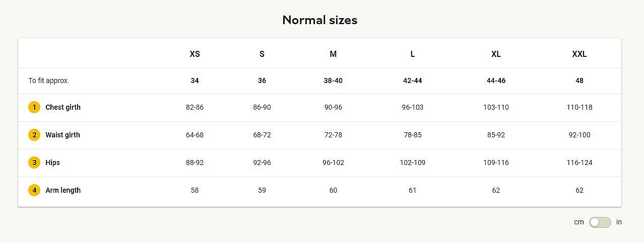Select the M size column header

click(x=333, y=54)
